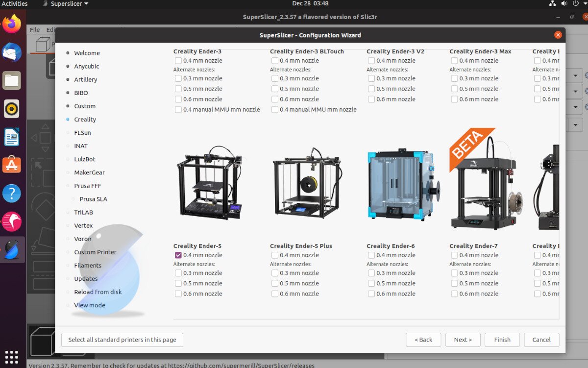The image size is (588, 368).
Task: Uncheck the 0.4 mm nozzle for Creality Ender-5
Action: [x=177, y=255]
